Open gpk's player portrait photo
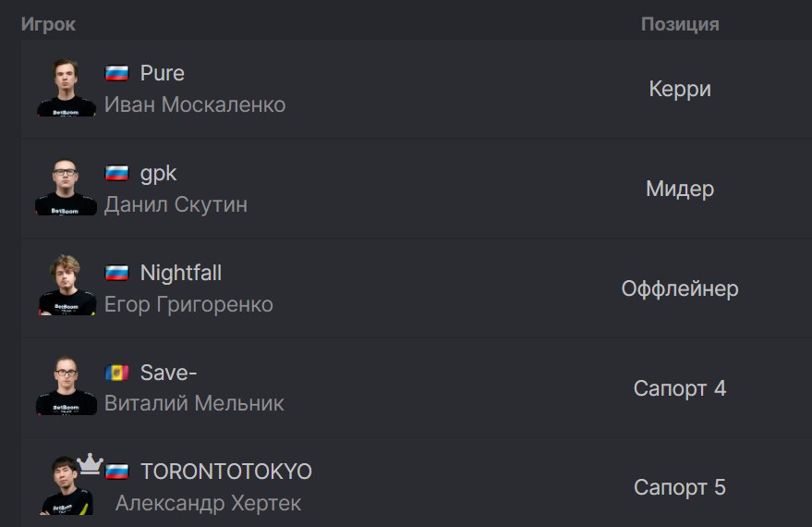This screenshot has width=812, height=527. pyautogui.click(x=66, y=187)
